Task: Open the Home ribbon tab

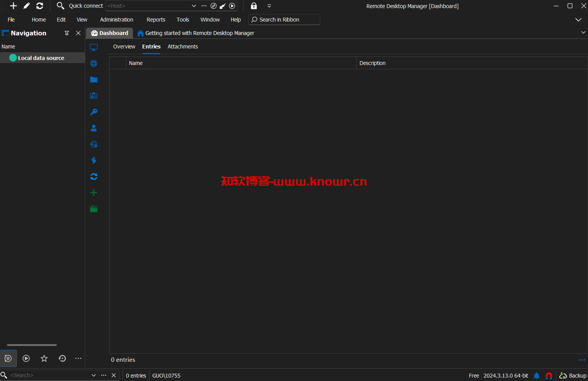Action: click(x=39, y=20)
